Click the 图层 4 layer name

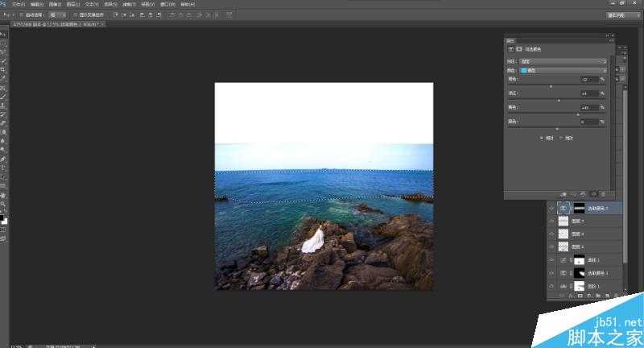[x=577, y=234]
